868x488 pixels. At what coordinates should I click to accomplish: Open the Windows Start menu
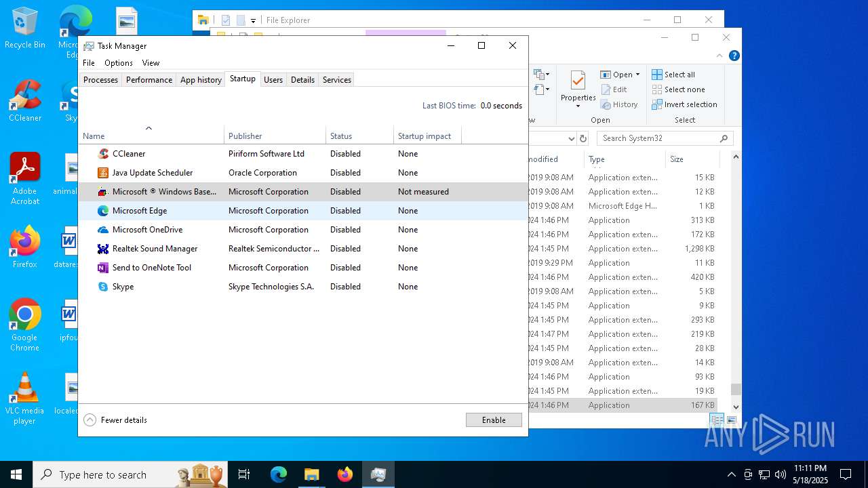[x=16, y=474]
